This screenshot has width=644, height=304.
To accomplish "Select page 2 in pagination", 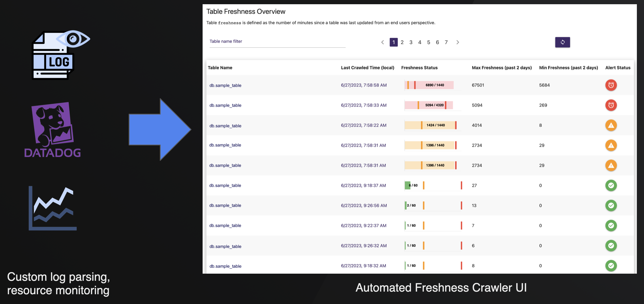I will coord(402,42).
